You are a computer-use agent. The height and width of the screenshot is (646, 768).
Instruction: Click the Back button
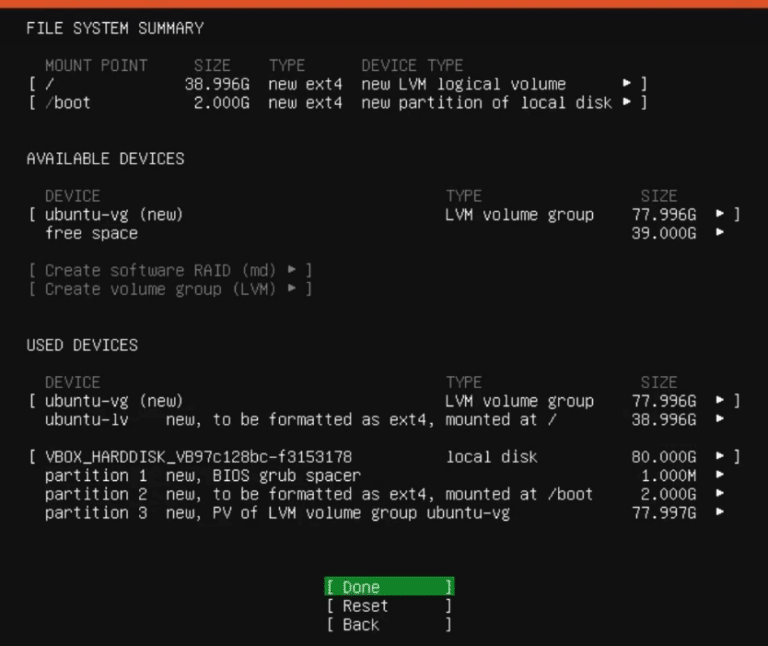[388, 625]
